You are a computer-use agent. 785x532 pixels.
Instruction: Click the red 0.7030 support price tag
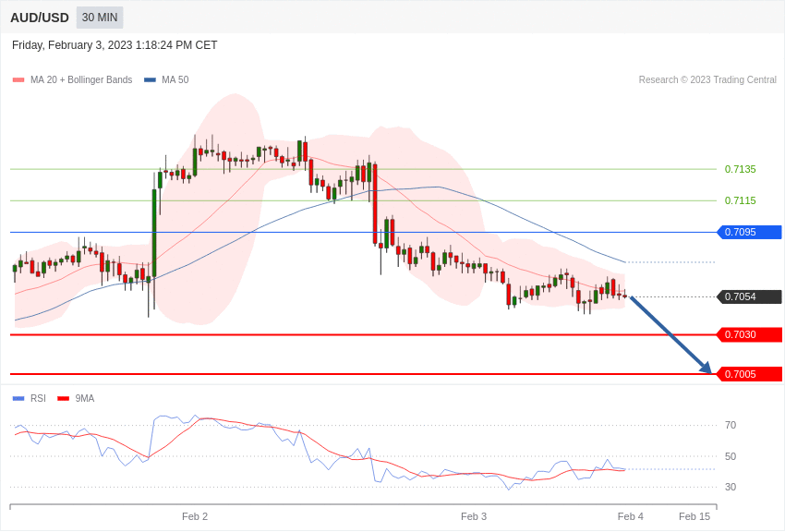pyautogui.click(x=750, y=335)
